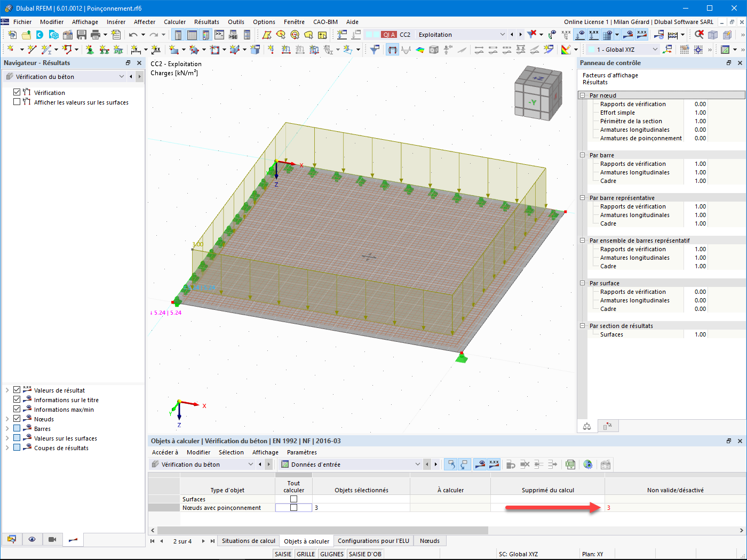This screenshot has height=560, width=747.
Task: Check Tout calculer for Nœuds avec poinçonnement
Action: 293,508
